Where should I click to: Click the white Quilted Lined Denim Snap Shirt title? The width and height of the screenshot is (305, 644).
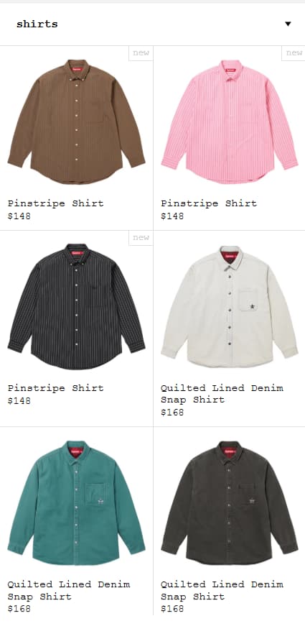[222, 394]
